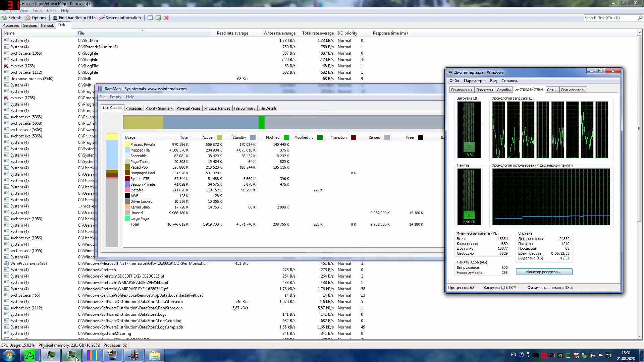Open the Empty menu in RamMap
This screenshot has height=362, width=644.
[x=115, y=97]
